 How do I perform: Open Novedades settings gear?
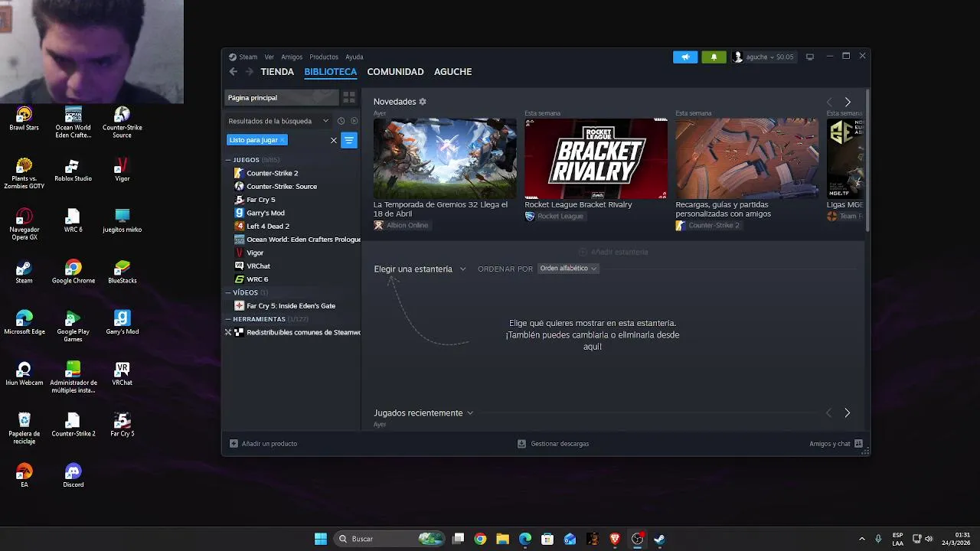(x=423, y=102)
